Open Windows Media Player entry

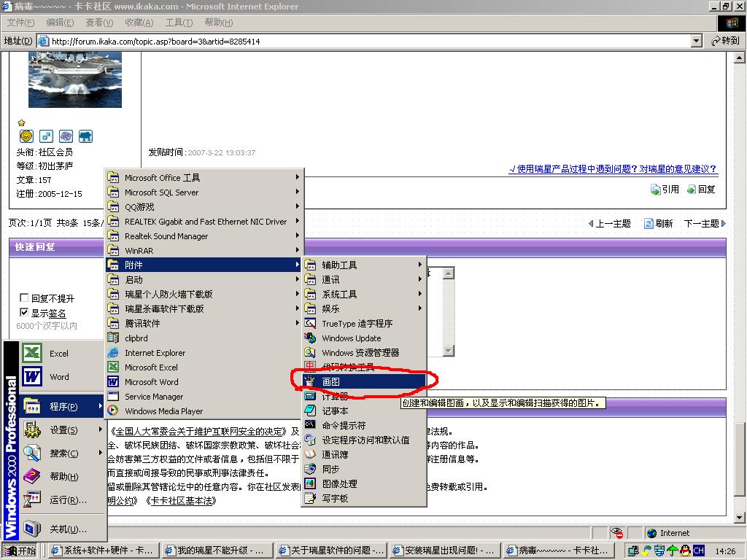(x=204, y=411)
